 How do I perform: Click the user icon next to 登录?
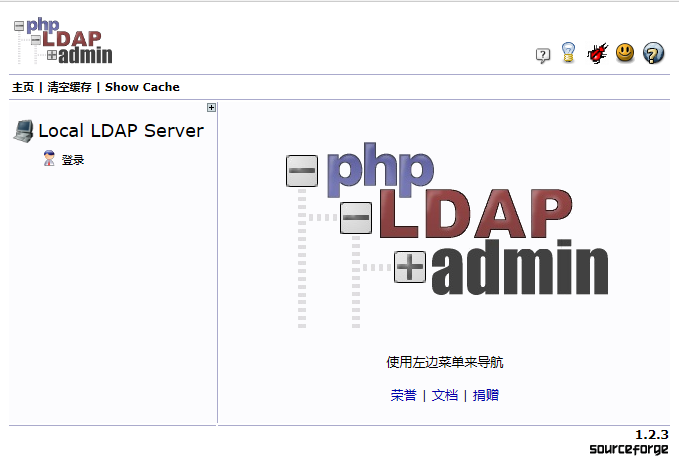[49, 159]
